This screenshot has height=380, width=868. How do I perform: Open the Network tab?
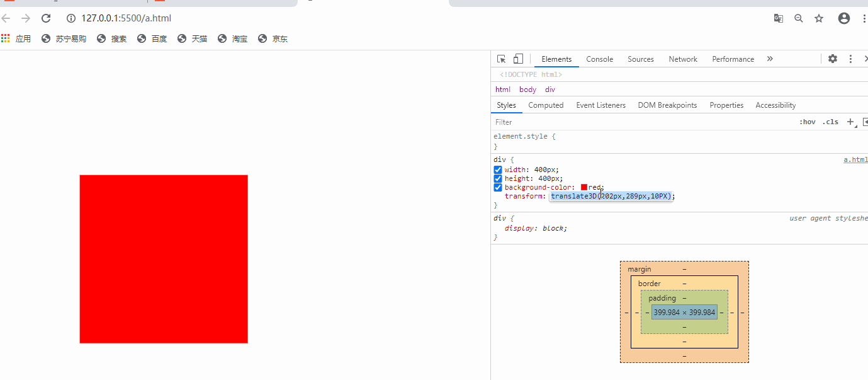point(683,59)
